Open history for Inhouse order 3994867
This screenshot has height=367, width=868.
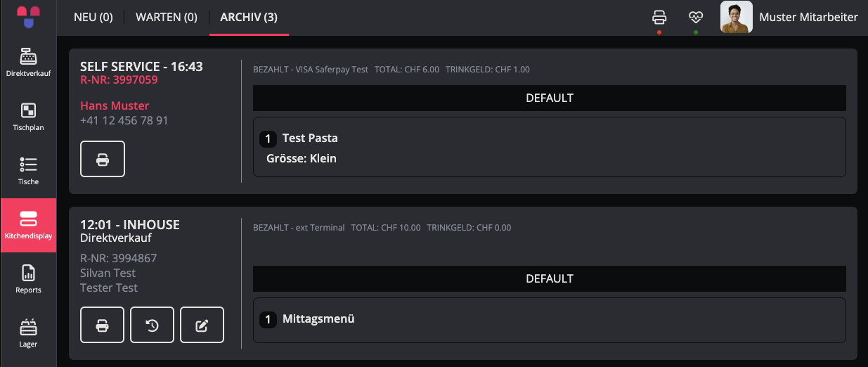click(152, 325)
